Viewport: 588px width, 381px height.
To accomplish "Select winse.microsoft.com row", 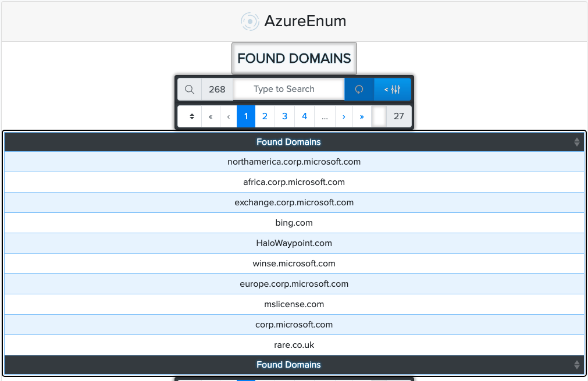I will click(x=294, y=264).
